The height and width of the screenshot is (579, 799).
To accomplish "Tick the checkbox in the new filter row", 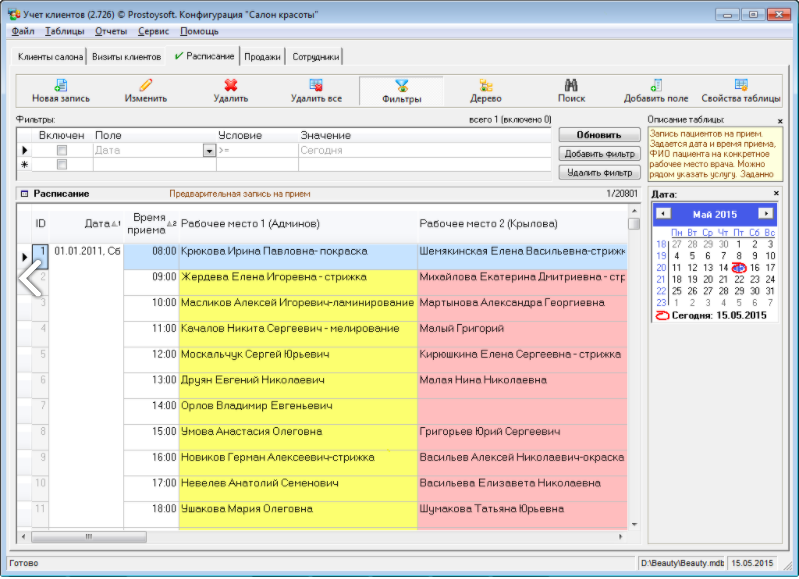I will [x=62, y=165].
